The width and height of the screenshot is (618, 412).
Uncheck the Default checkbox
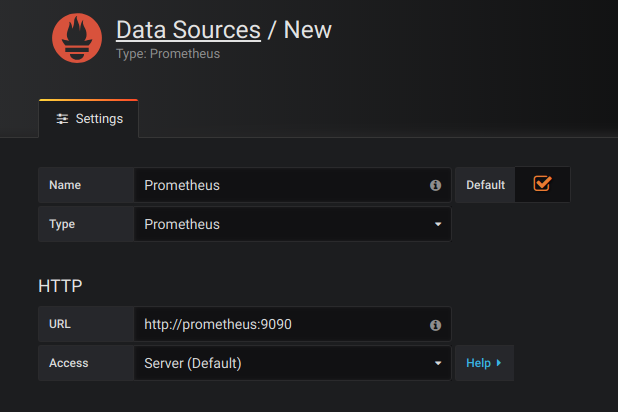pyautogui.click(x=542, y=184)
